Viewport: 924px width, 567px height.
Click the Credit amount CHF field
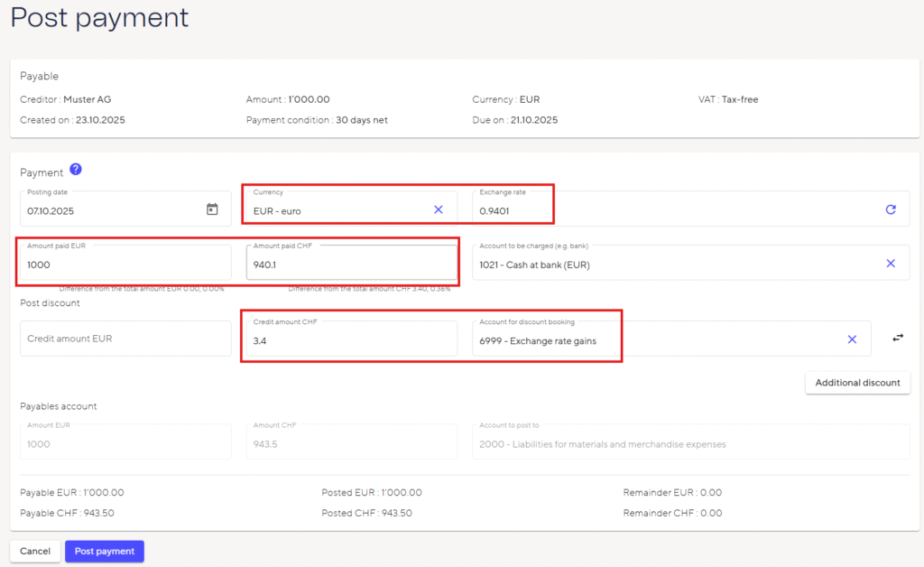(x=350, y=340)
